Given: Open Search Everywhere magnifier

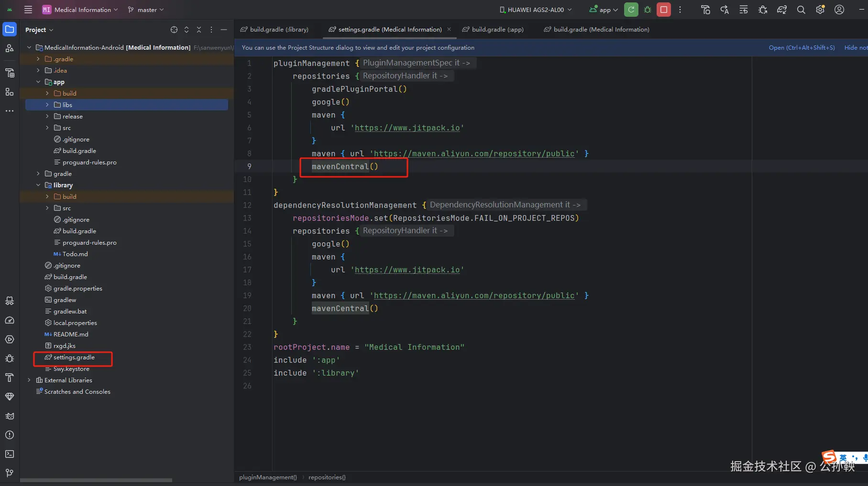Looking at the screenshot, I should [x=801, y=10].
